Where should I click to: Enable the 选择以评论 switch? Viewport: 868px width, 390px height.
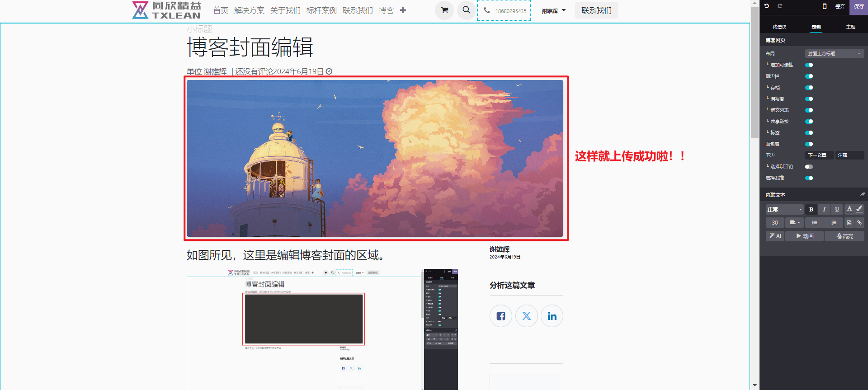pyautogui.click(x=809, y=167)
